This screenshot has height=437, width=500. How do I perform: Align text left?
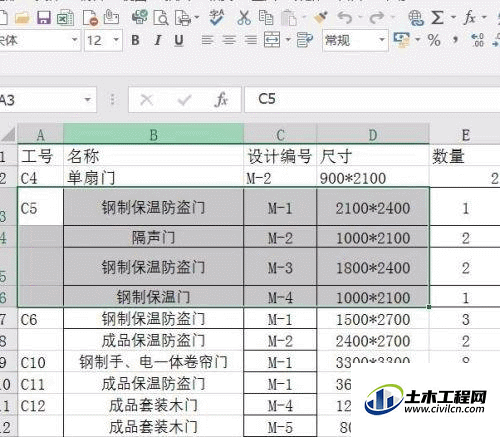207,41
